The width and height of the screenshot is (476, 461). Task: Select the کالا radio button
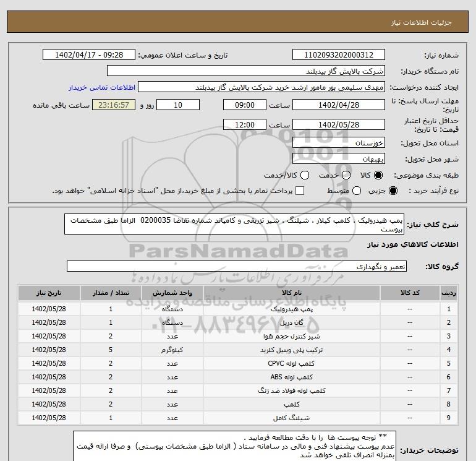378,175
